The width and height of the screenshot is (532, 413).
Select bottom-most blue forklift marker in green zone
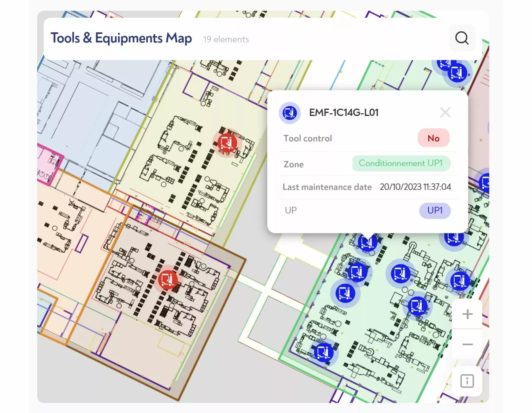(323, 352)
